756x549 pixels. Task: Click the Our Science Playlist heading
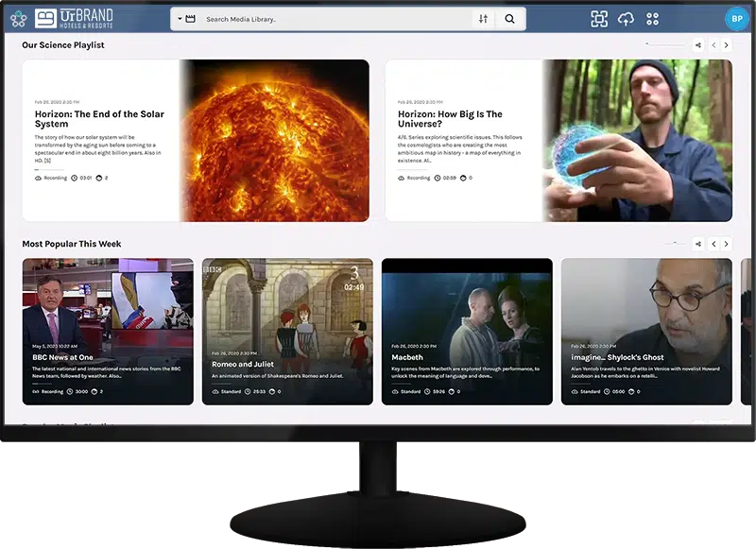[63, 44]
